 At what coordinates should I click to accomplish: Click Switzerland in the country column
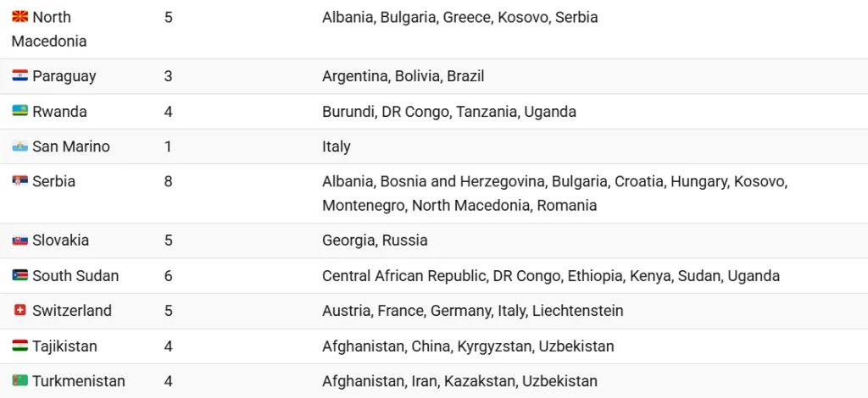(x=72, y=311)
